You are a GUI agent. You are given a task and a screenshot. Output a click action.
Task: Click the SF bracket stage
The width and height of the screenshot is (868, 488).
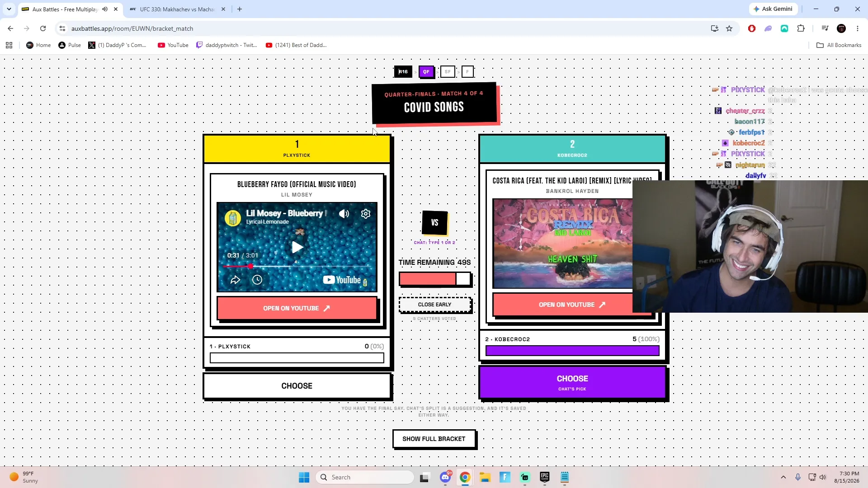pos(448,71)
